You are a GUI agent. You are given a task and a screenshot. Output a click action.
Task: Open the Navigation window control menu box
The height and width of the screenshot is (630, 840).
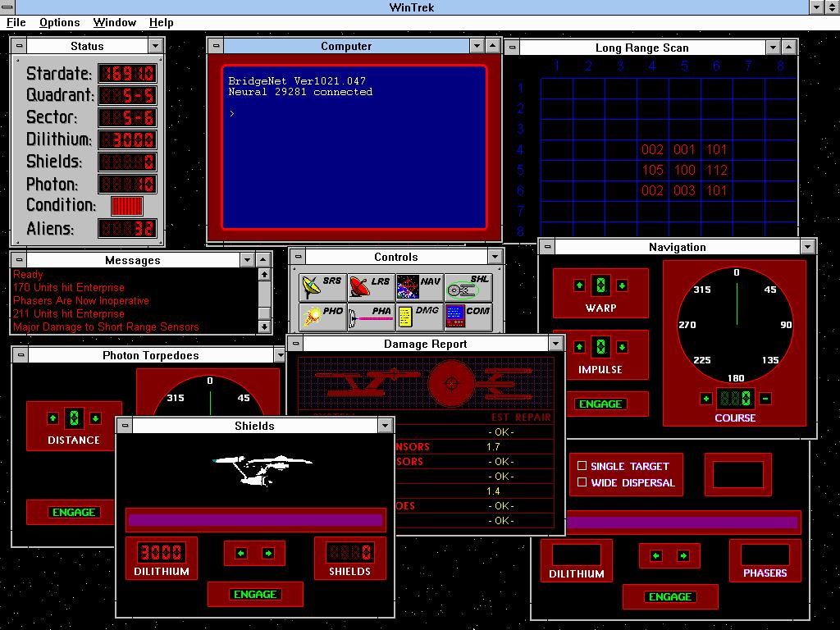pyautogui.click(x=547, y=247)
